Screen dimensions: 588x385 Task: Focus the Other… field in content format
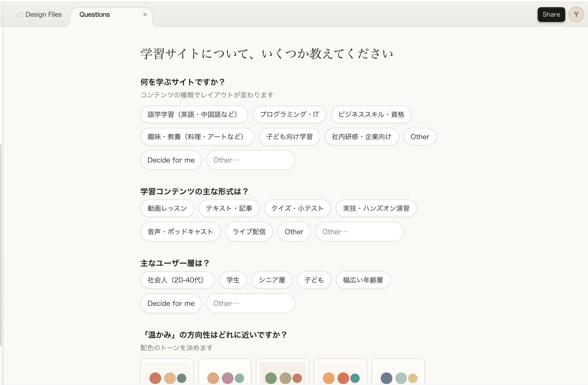coord(359,232)
